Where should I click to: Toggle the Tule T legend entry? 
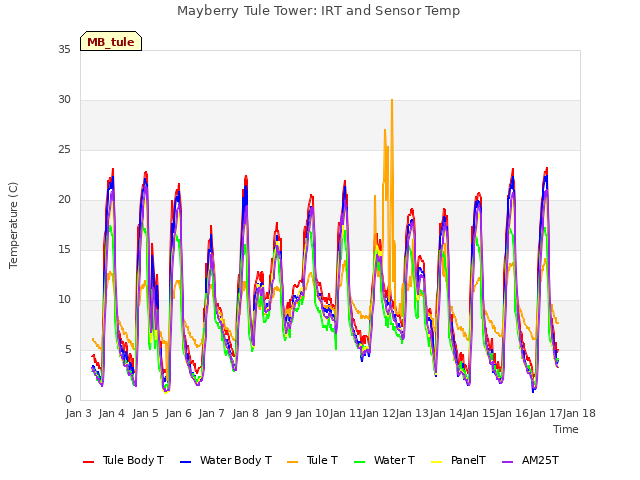pyautogui.click(x=313, y=460)
